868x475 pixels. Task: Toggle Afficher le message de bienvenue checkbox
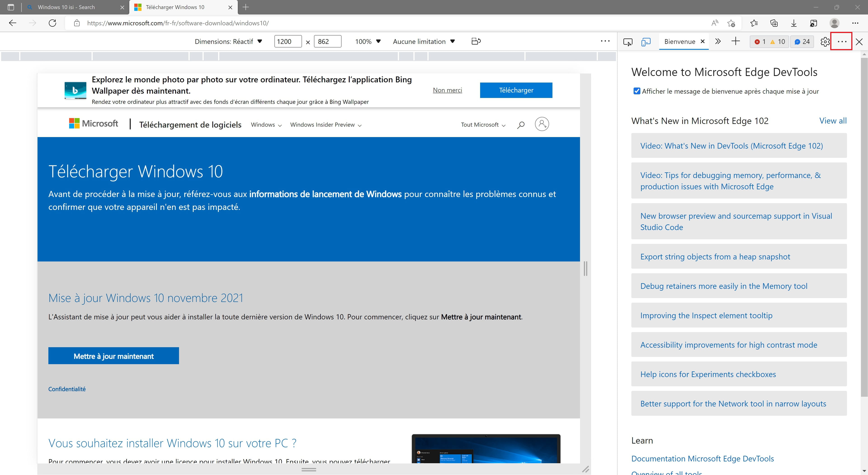click(637, 91)
